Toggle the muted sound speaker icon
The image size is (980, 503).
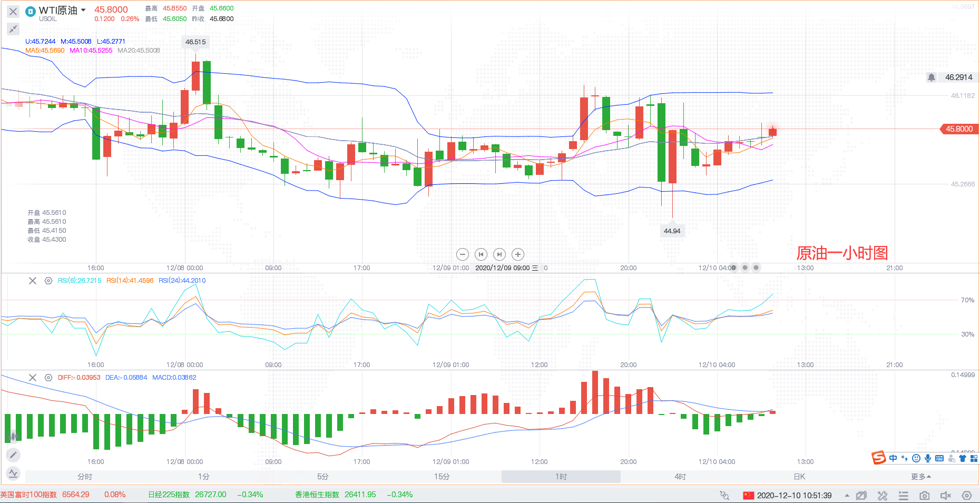pos(945,496)
